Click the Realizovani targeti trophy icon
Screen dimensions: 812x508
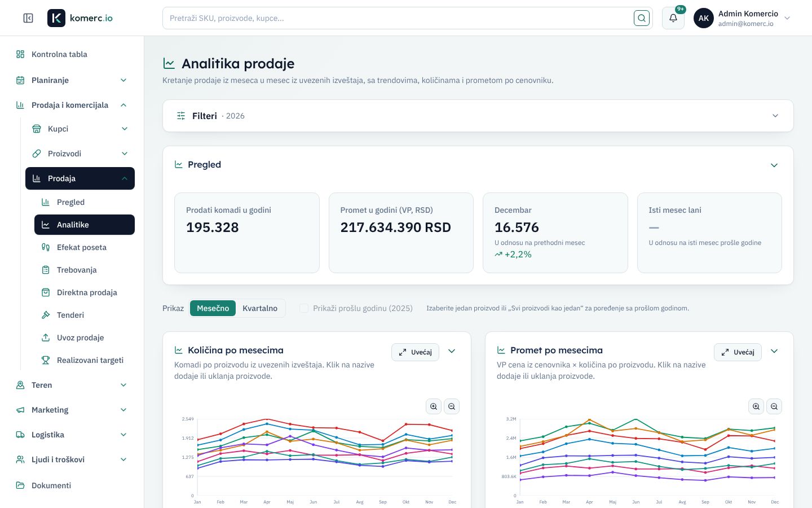click(46, 360)
